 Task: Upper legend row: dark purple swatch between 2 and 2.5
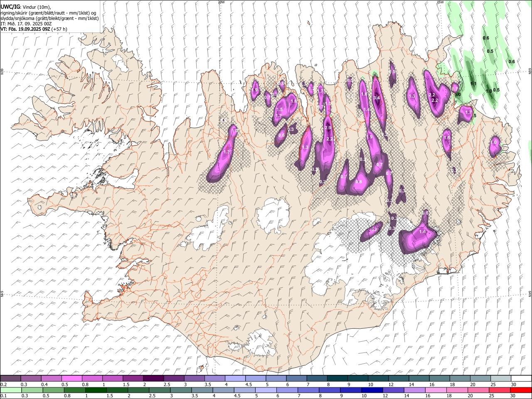coord(153,378)
